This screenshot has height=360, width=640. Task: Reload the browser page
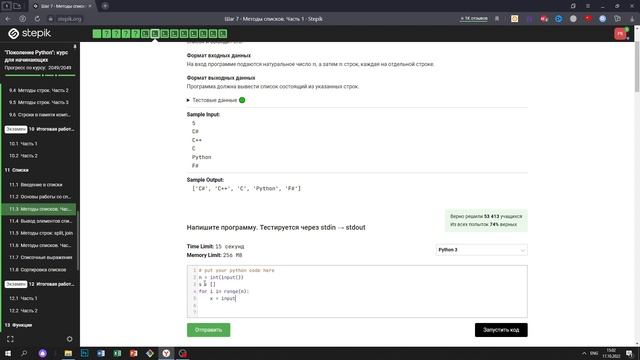[x=37, y=19]
